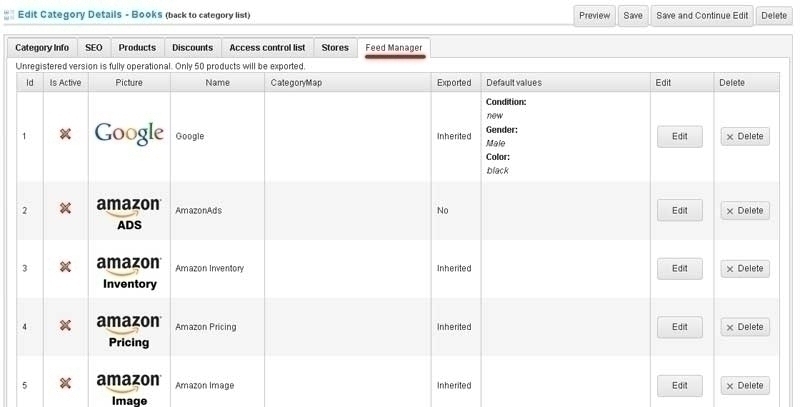Delete the Amazon Pricing feed
Viewport: 800px width, 407px height.
tap(745, 327)
